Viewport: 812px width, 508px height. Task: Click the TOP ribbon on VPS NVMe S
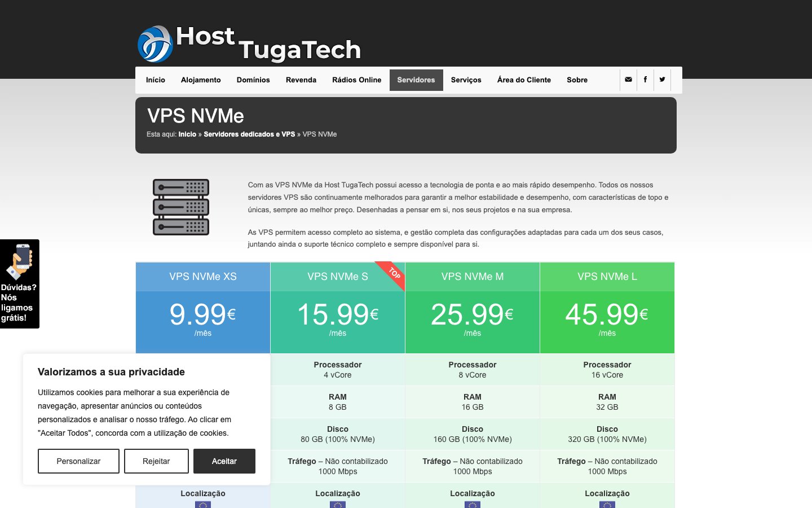pyautogui.click(x=392, y=274)
